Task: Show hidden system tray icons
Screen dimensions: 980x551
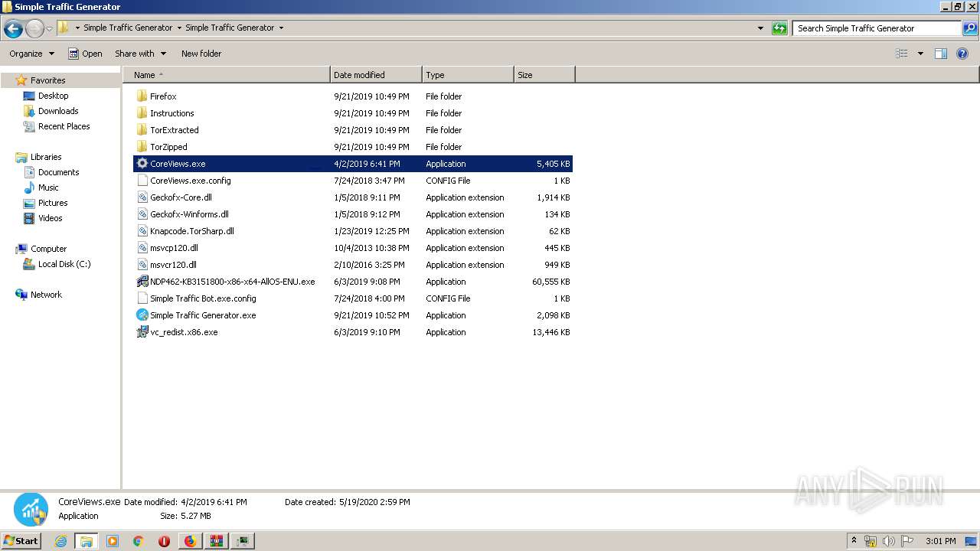Action: click(854, 540)
